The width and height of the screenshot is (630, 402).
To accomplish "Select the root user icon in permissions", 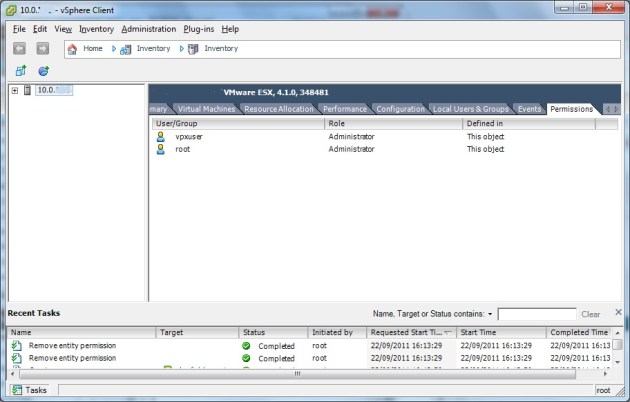I will pyautogui.click(x=160, y=149).
